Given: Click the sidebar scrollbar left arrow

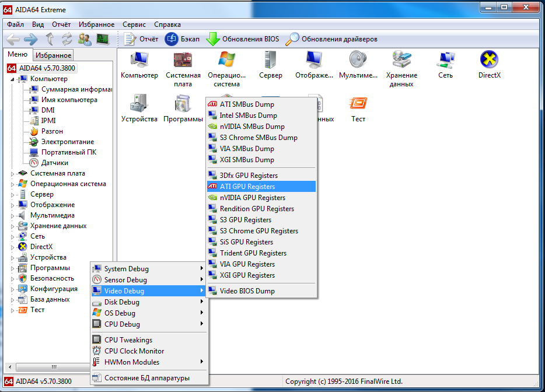Looking at the screenshot, I should click(10, 367).
